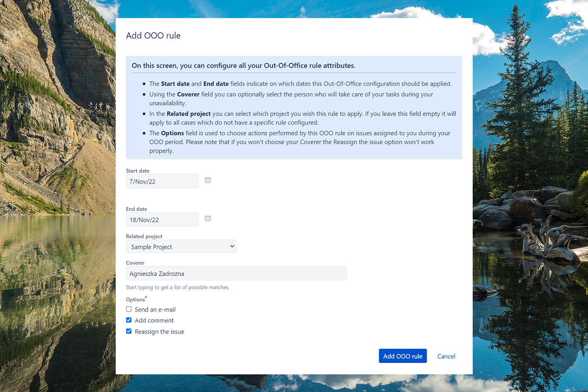Select the Coverer field with Agnieszka Zadrożna
Screen dimensions: 588x392
tap(236, 273)
